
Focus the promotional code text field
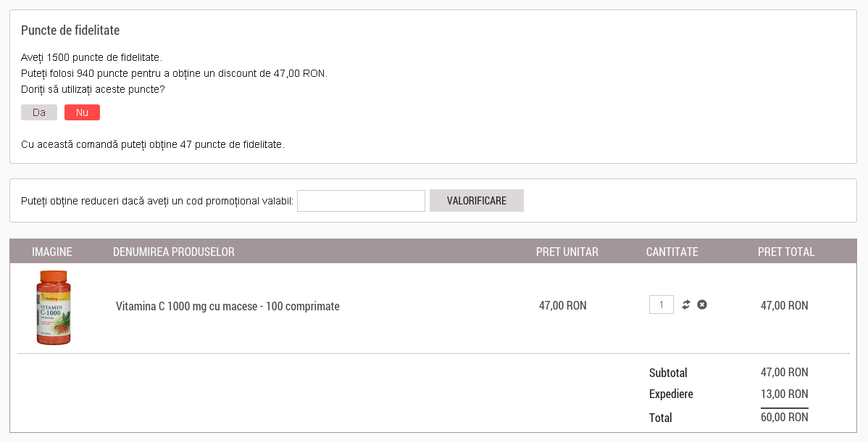[361, 201]
